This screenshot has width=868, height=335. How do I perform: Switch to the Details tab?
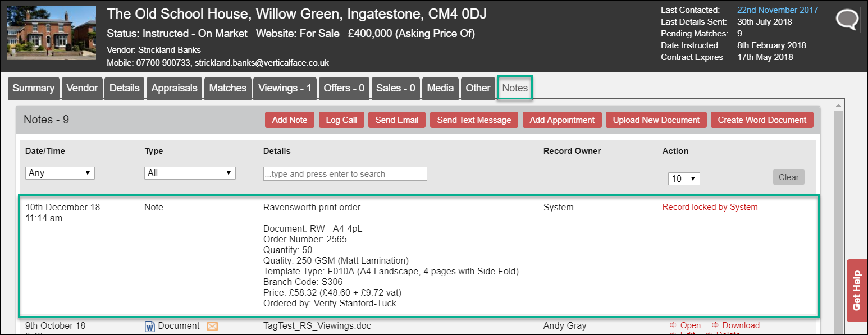(125, 88)
